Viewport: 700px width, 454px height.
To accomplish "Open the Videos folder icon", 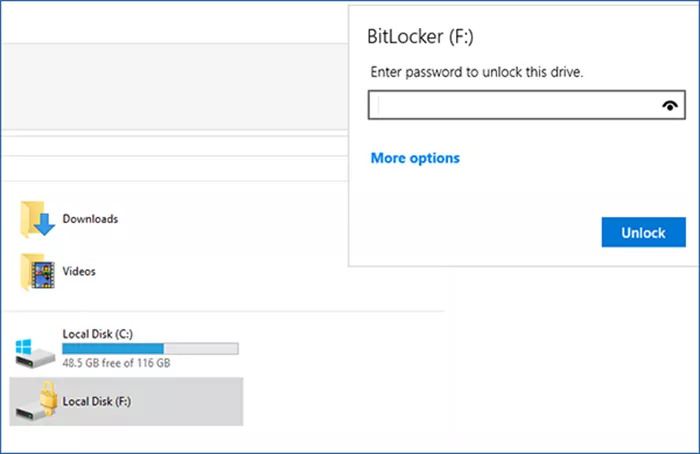I will pyautogui.click(x=37, y=271).
